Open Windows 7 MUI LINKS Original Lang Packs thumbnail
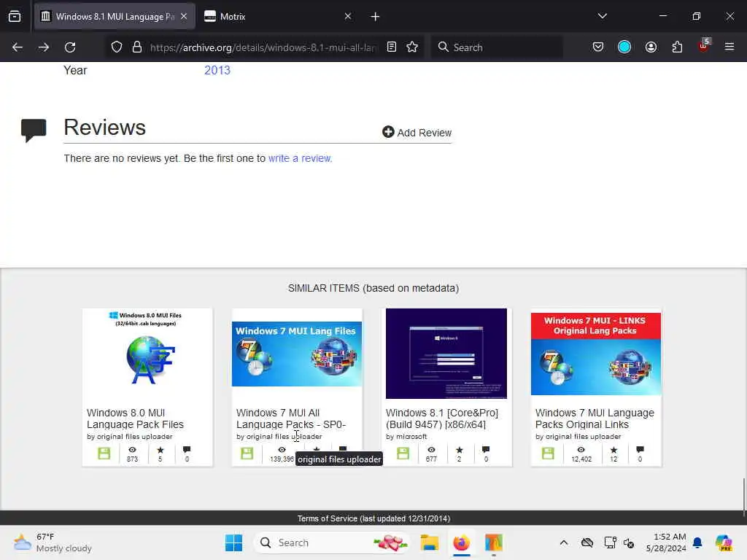The image size is (747, 560). point(596,354)
